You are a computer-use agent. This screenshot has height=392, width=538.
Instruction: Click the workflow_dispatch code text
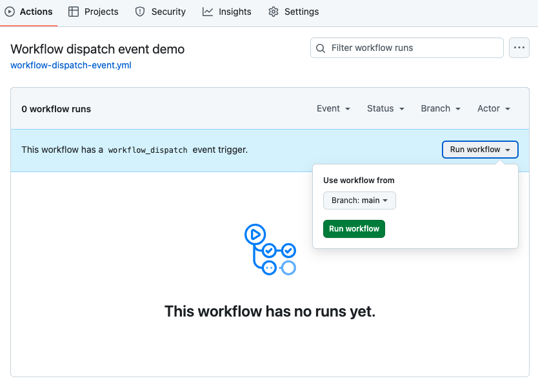(x=148, y=150)
